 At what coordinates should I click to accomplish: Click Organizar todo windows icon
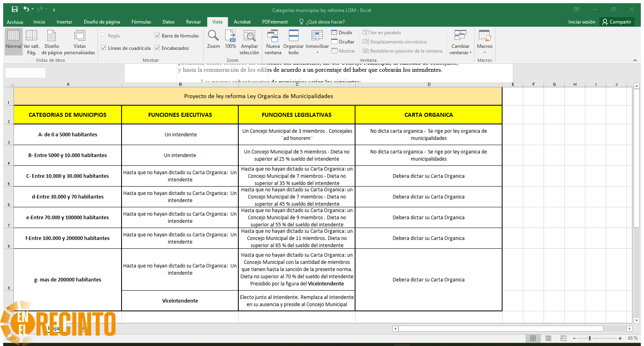click(294, 41)
